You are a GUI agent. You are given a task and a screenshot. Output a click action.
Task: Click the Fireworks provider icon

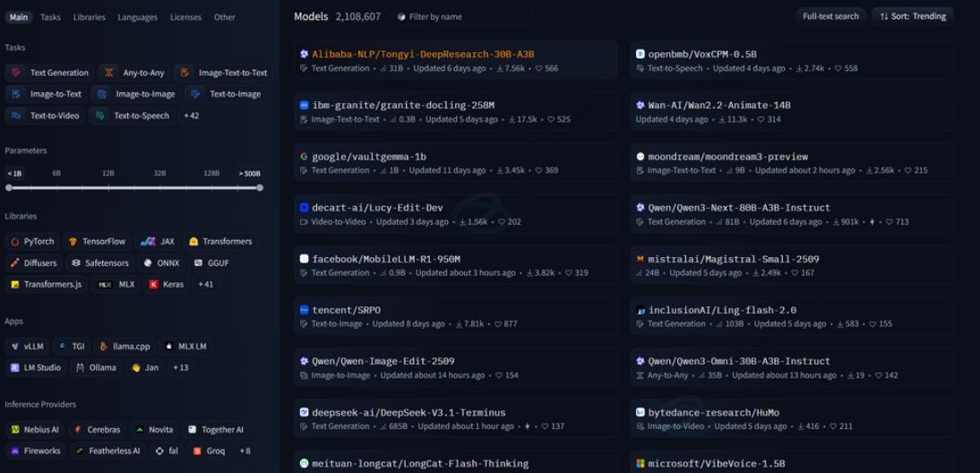coord(15,451)
